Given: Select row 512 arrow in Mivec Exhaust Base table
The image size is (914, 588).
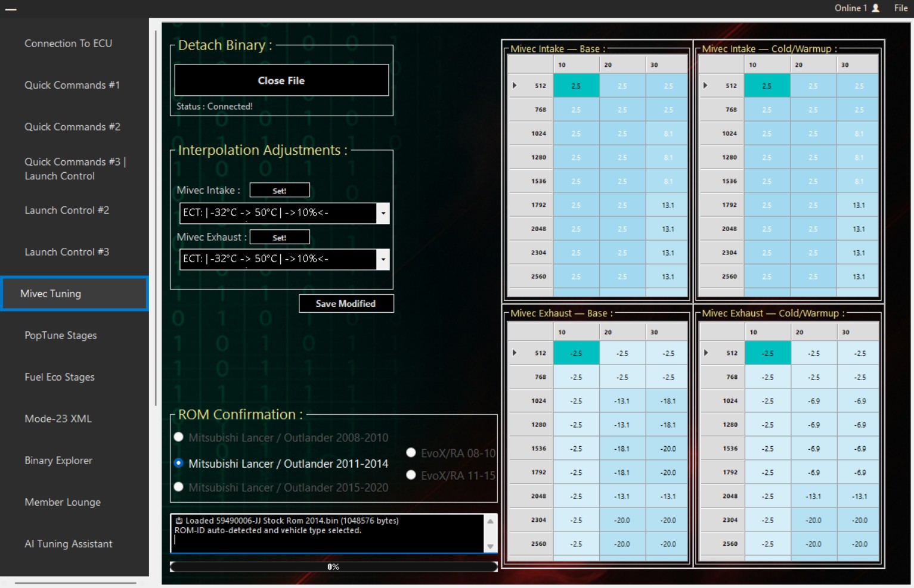Looking at the screenshot, I should pyautogui.click(x=515, y=353).
